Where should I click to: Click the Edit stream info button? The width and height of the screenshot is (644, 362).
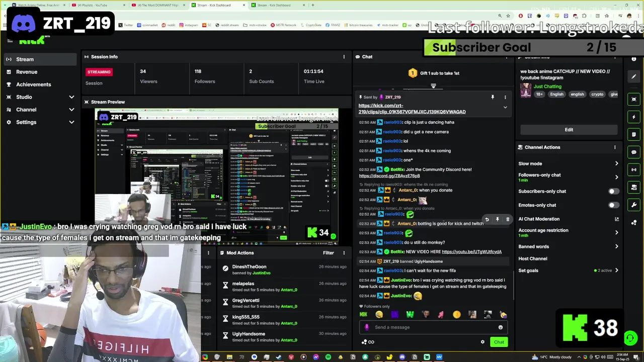click(x=569, y=130)
